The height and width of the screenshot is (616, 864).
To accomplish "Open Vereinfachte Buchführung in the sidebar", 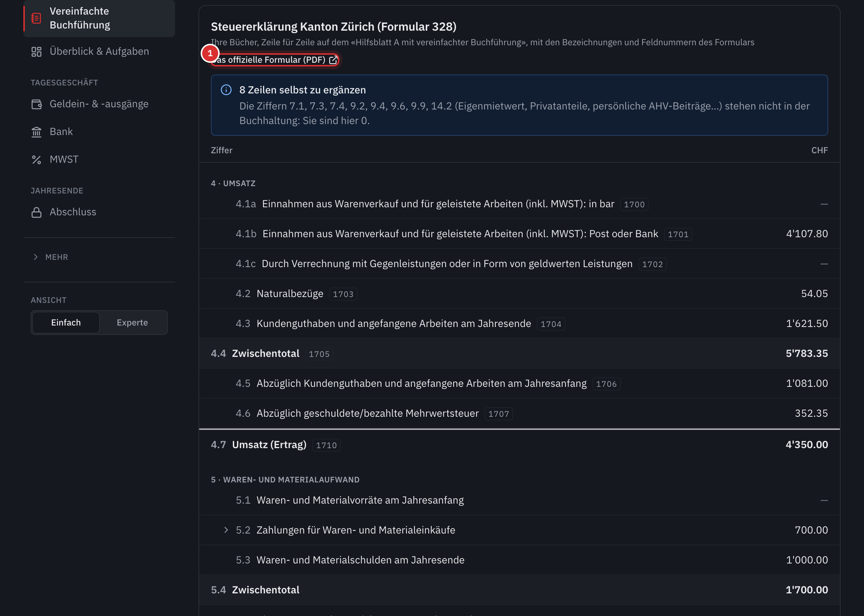I will pos(99,18).
